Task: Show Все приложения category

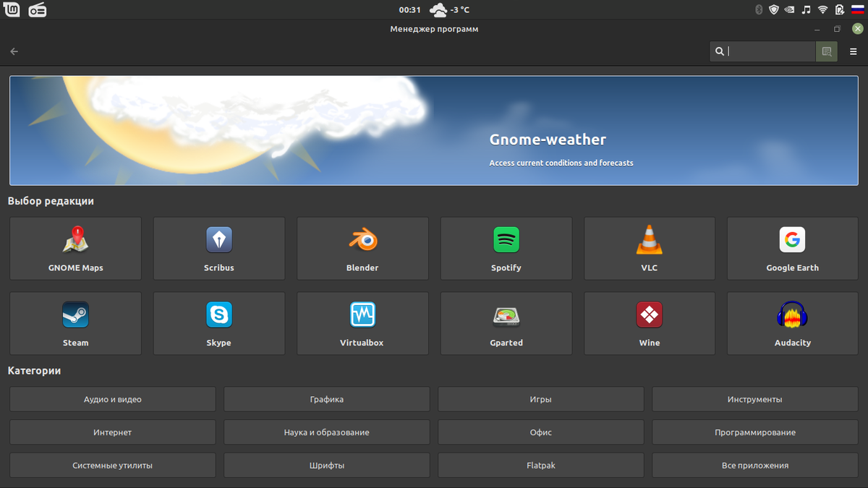Action: point(754,466)
